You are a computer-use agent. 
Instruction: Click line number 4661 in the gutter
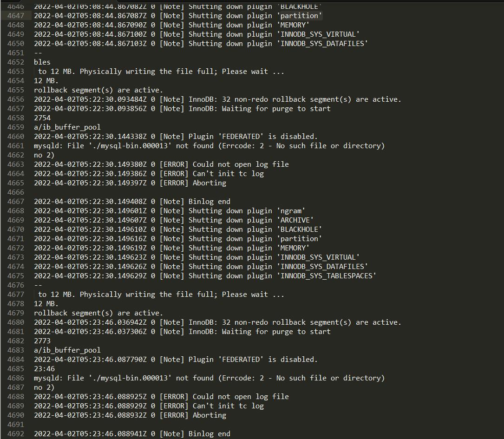pos(16,146)
